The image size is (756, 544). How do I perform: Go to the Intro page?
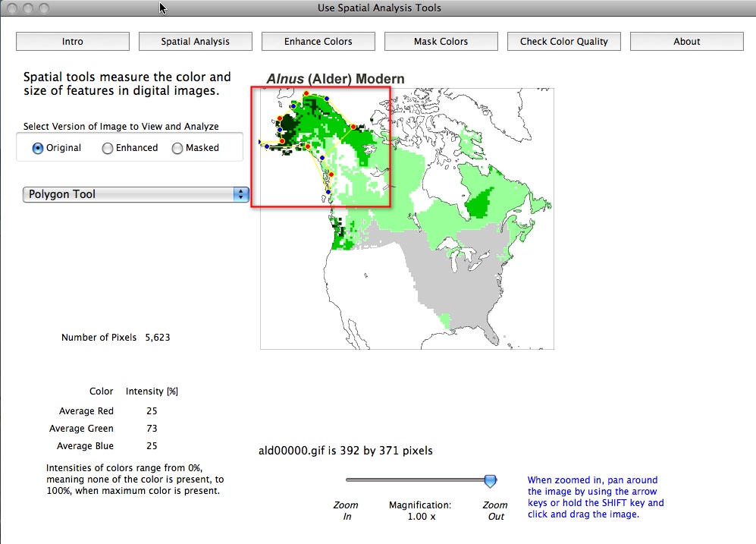click(x=71, y=41)
